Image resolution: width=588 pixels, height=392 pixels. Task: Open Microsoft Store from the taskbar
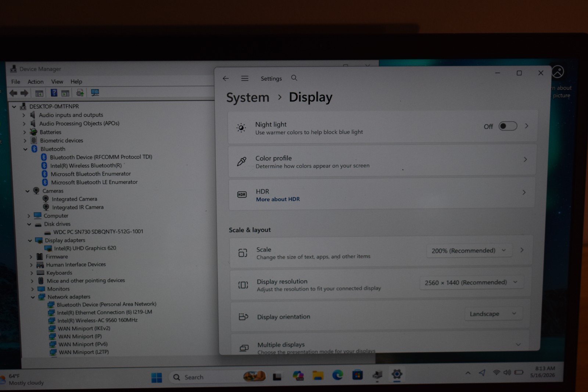click(357, 375)
